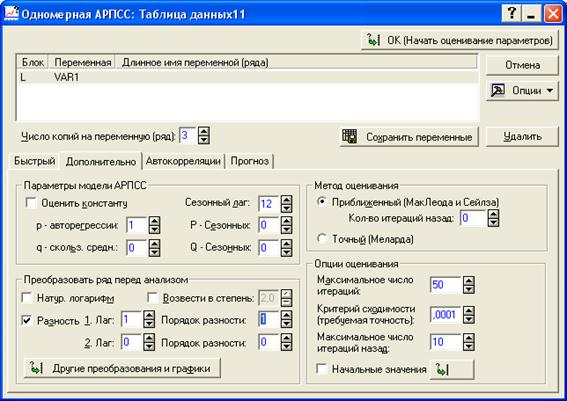
Task: Click Максимальное число итераций input field
Action: 446,285
